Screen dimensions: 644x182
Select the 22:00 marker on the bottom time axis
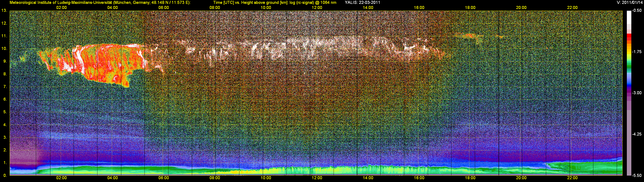[x=572, y=178]
